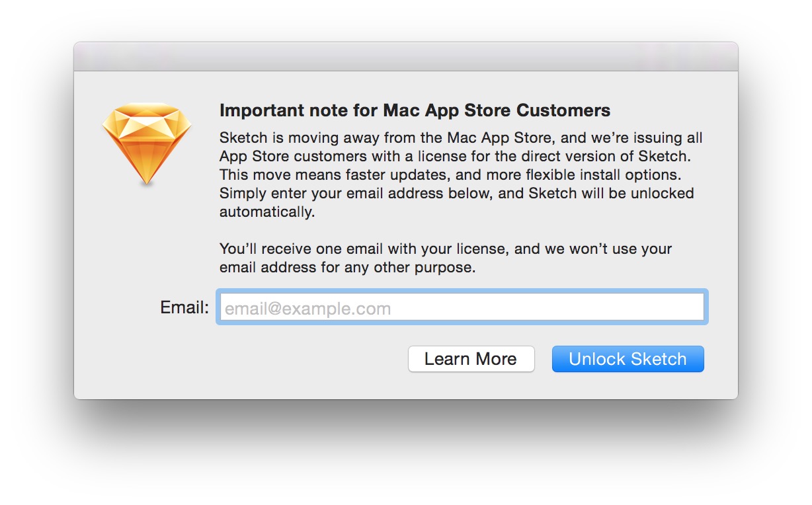Focus the Email address input field

[462, 308]
